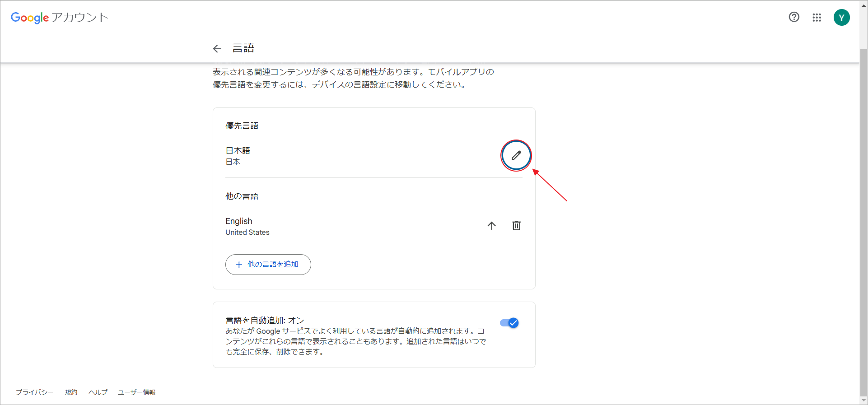Viewport: 868px width, 405px height.
Task: Click the English language entry
Action: point(239,221)
